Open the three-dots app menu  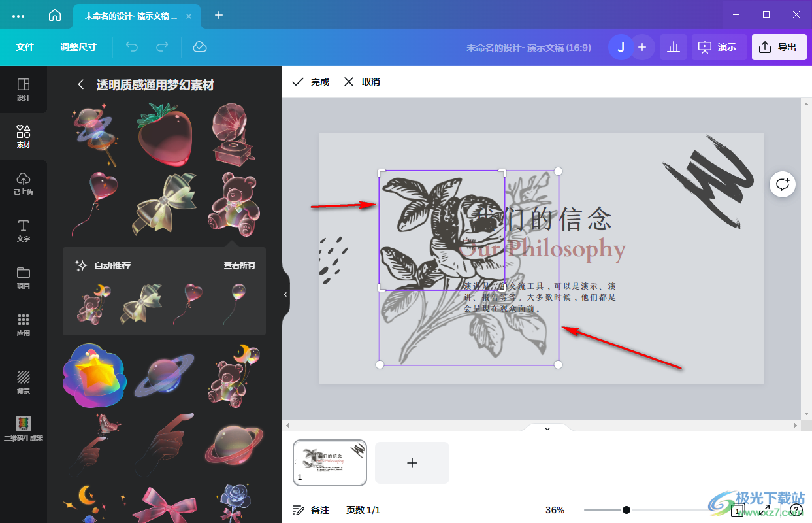tap(18, 15)
